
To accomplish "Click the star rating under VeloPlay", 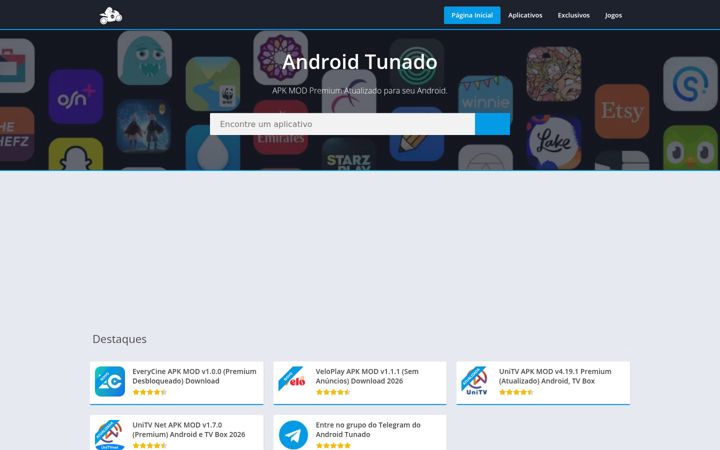I will (x=333, y=392).
